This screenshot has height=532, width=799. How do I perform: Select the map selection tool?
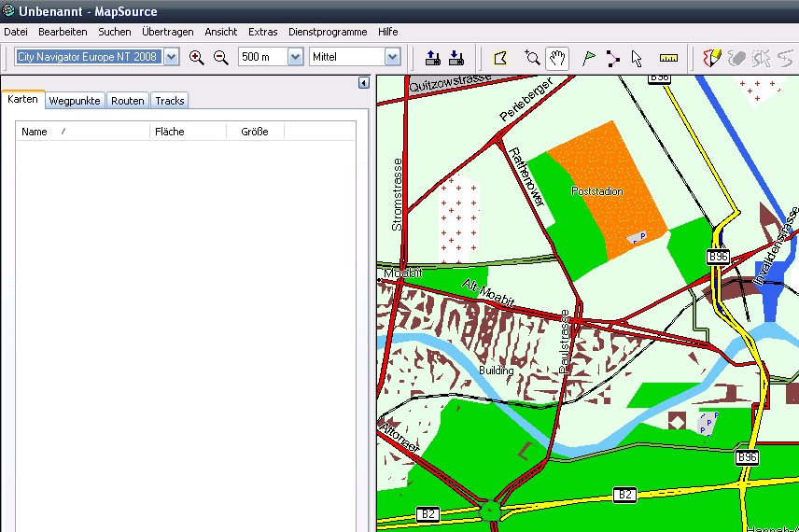(500, 57)
